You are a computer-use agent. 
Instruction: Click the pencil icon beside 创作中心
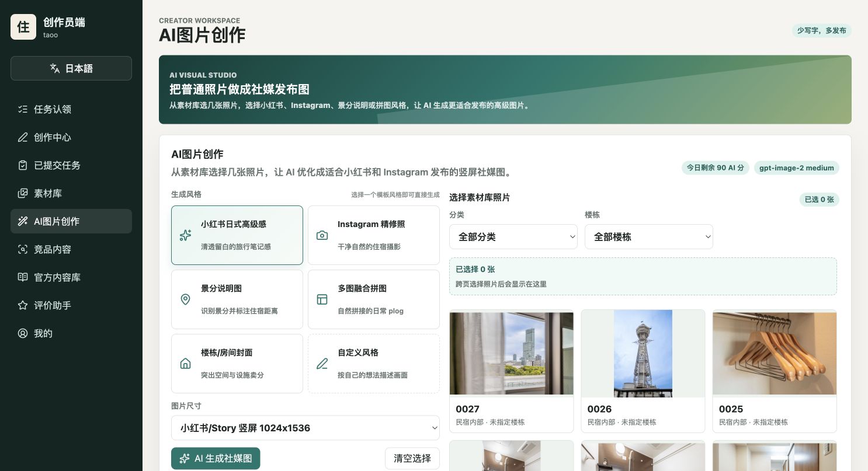(23, 137)
